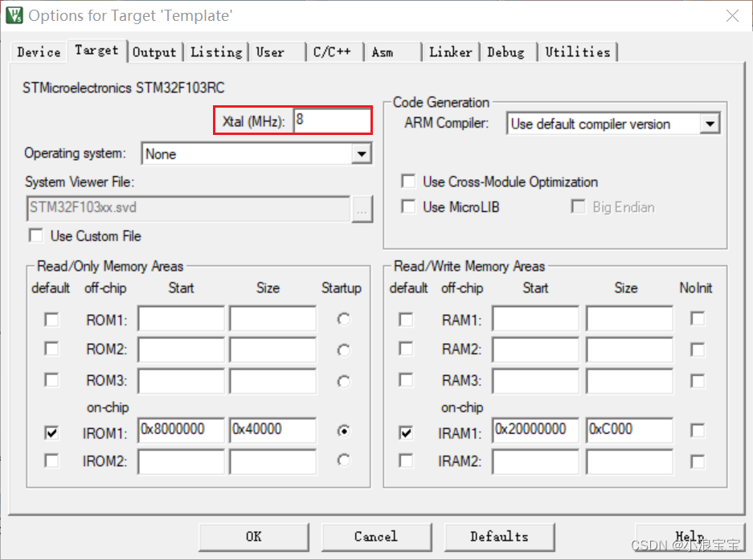
Task: Enable Use Cross-Module Optimization
Action: click(408, 182)
